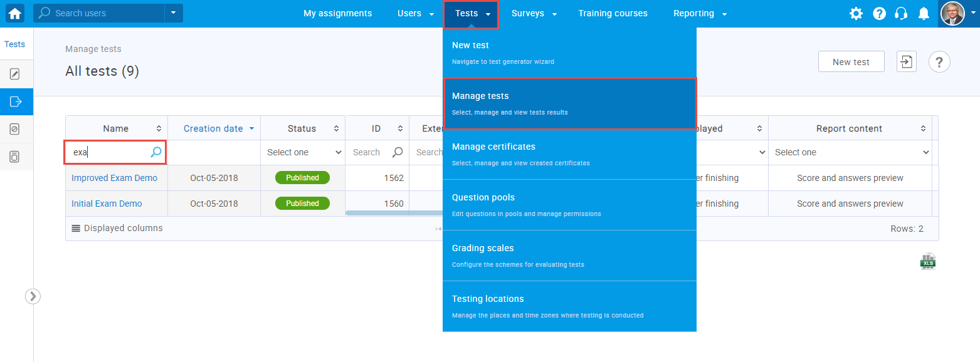This screenshot has height=362, width=980.
Task: Open the Improved Exam Demo test link
Action: pos(114,178)
